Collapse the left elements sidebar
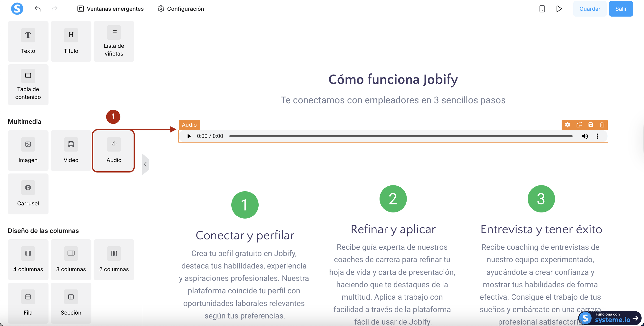The width and height of the screenshot is (644, 326). pos(145,164)
